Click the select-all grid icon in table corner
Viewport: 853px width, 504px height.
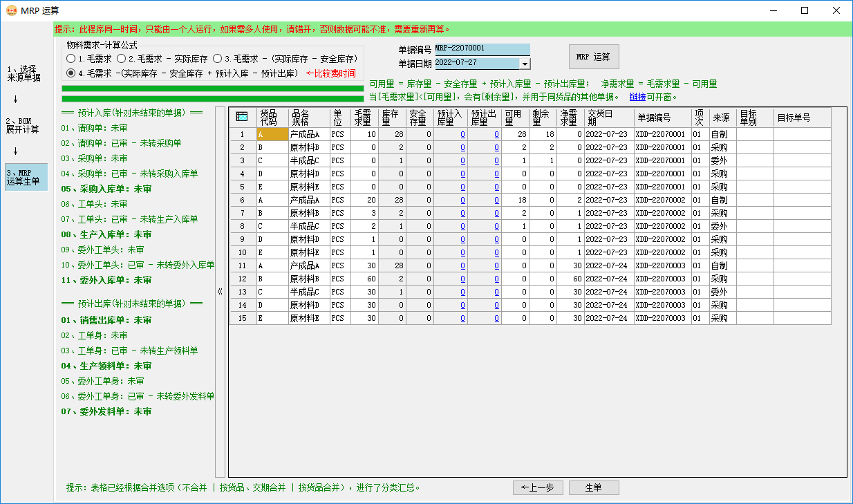(x=241, y=118)
